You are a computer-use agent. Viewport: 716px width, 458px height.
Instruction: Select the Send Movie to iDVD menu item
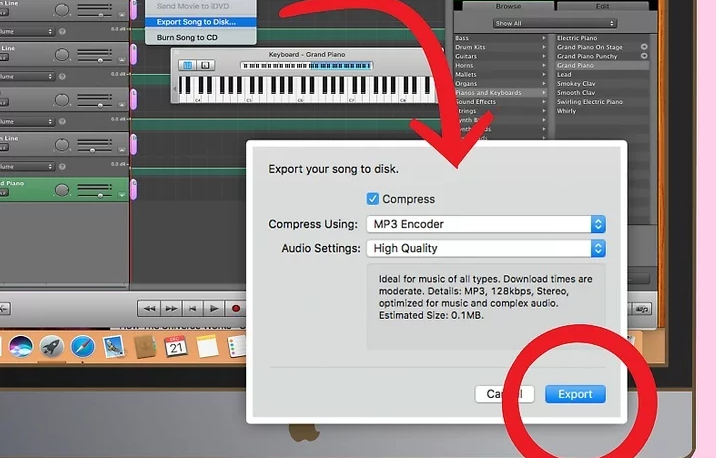[200, 6]
